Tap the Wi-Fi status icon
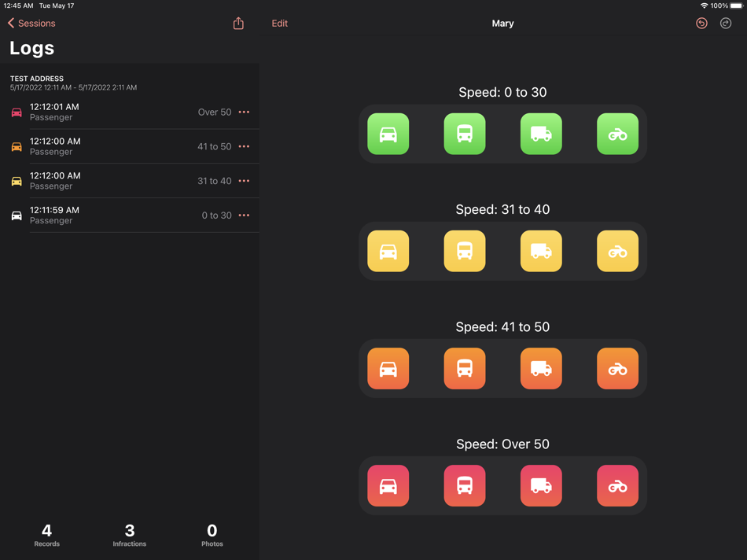 (704, 6)
